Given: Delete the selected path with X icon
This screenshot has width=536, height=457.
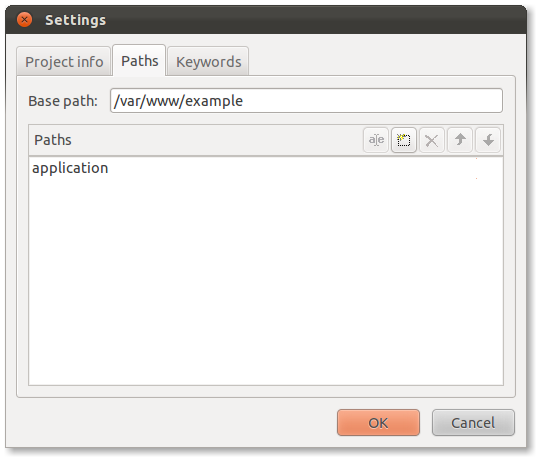Looking at the screenshot, I should pos(432,140).
